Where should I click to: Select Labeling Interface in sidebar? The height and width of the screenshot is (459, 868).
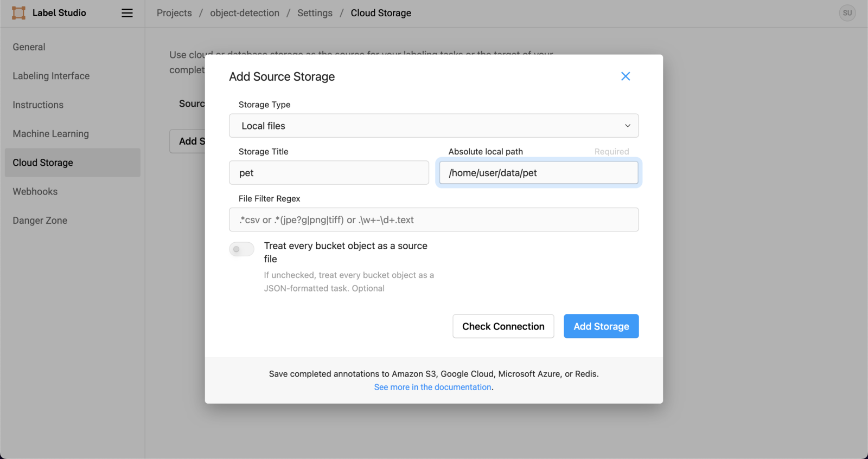point(52,76)
